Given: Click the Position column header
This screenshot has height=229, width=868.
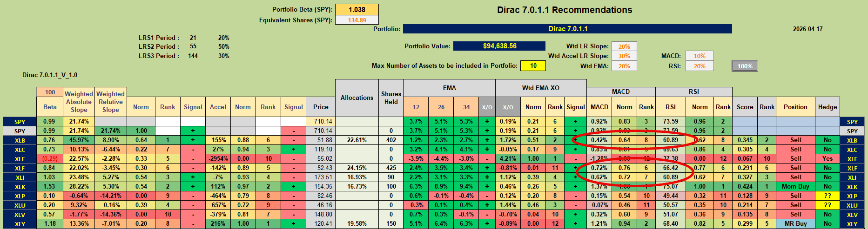Looking at the screenshot, I should click(x=795, y=107).
